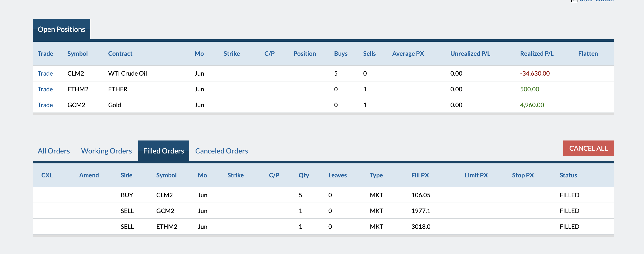
Task: Click the ETHM2 symbol in Open Positions
Action: pyautogui.click(x=78, y=89)
